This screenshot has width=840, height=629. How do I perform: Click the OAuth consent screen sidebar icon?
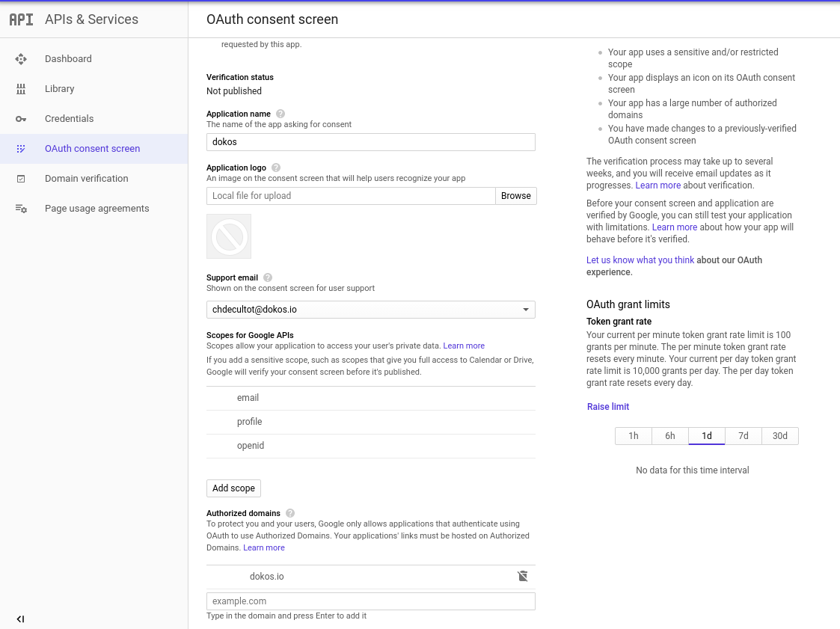point(21,148)
